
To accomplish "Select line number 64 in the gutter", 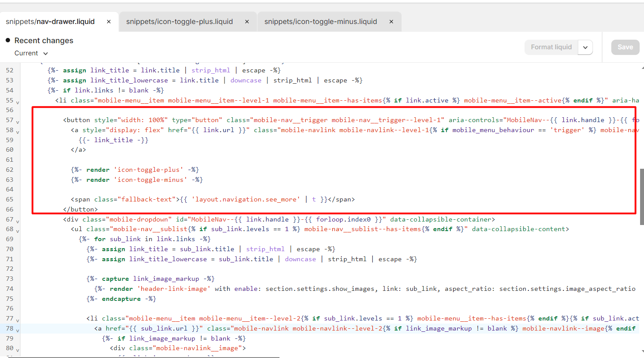I will click(x=10, y=189).
